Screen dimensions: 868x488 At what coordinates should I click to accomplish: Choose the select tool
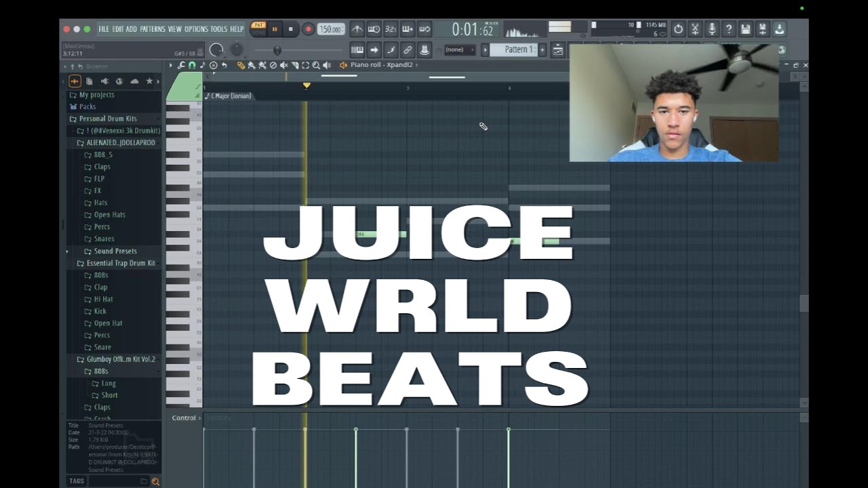pos(305,65)
